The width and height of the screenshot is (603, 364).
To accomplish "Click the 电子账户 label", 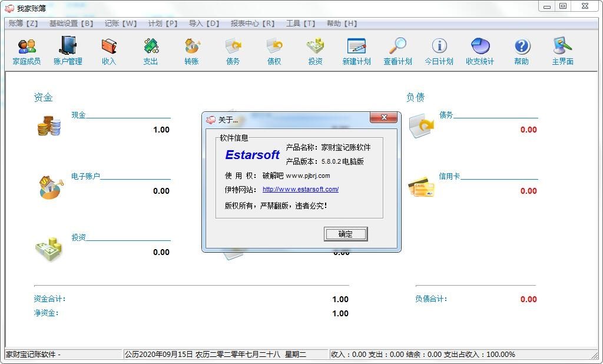I will tap(85, 176).
